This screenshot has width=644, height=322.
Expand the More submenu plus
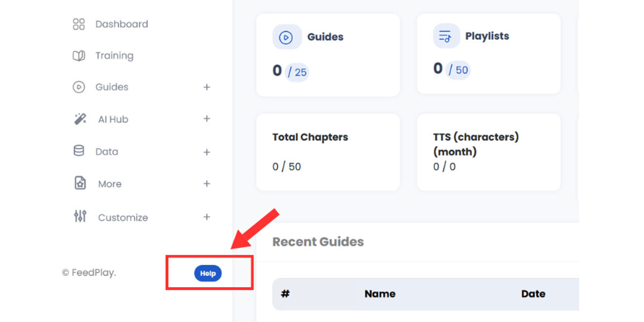(207, 184)
